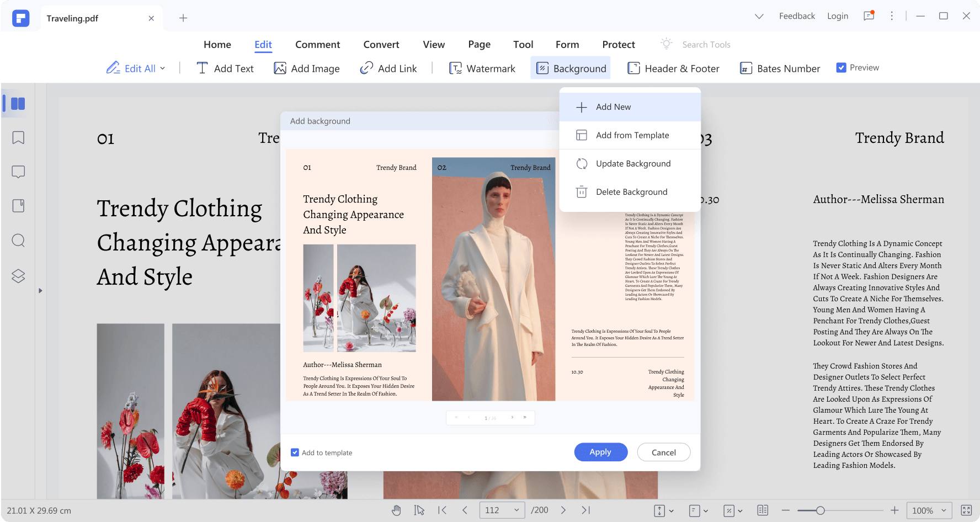Uncheck Add to template option
This screenshot has width=980, height=522.
(x=295, y=452)
